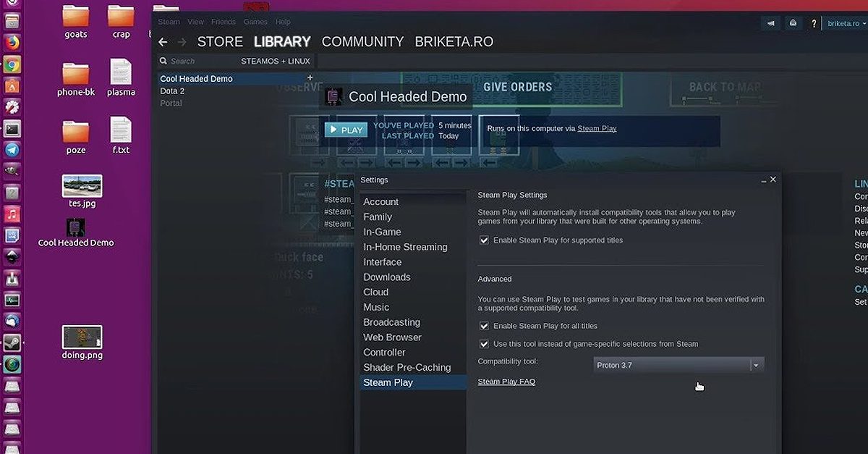
Task: Click the Cool Headed Demo game icon
Action: 333,95
